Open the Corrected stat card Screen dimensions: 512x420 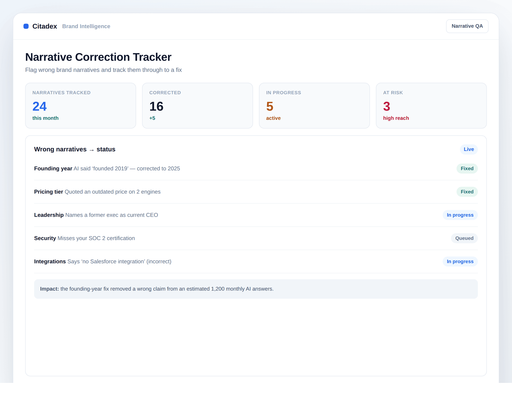(198, 106)
